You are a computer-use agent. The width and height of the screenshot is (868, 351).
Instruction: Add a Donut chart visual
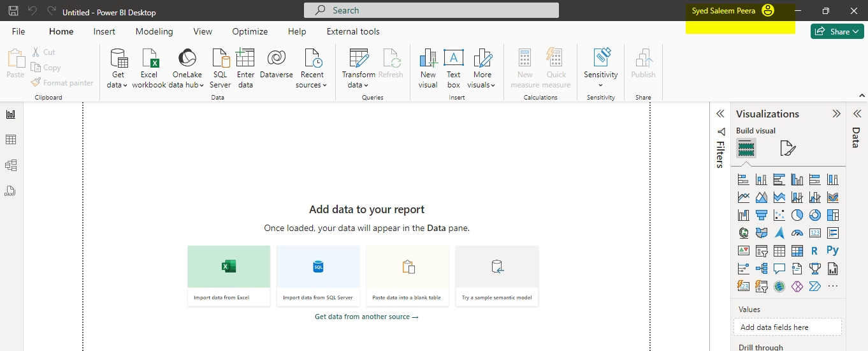[814, 215]
